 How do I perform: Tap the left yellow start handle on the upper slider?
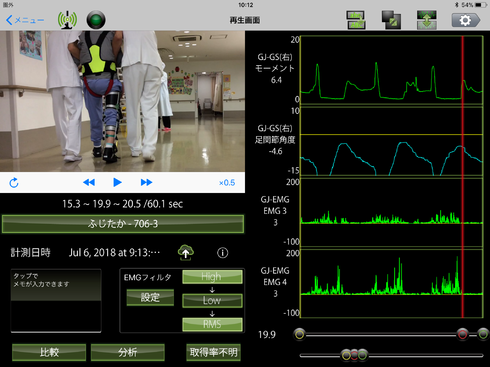tap(300, 334)
